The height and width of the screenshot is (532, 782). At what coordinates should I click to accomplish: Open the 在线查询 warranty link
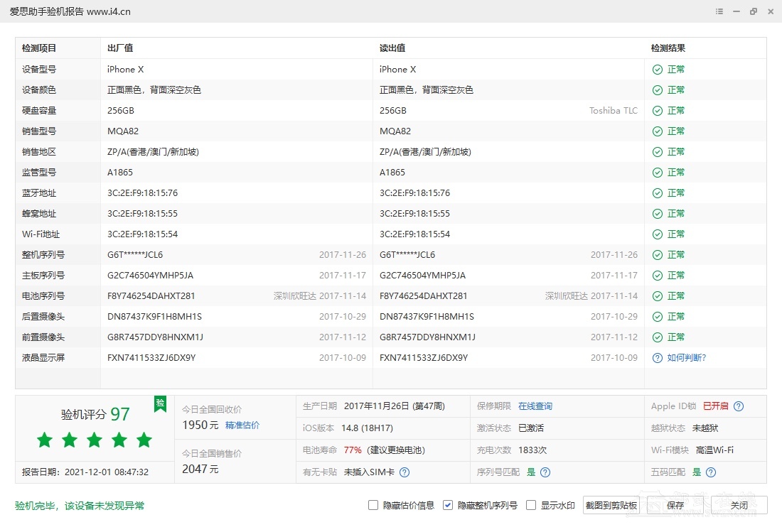(x=535, y=406)
